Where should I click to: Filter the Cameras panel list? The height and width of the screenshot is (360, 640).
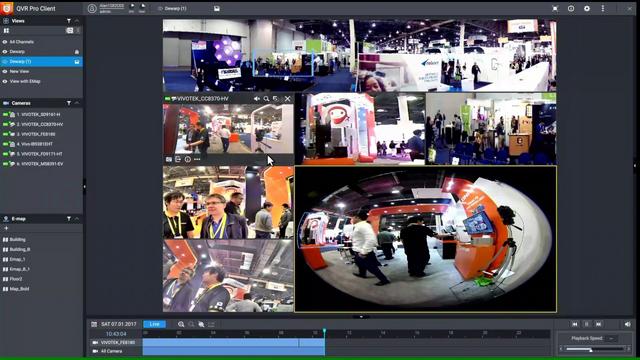point(69,103)
